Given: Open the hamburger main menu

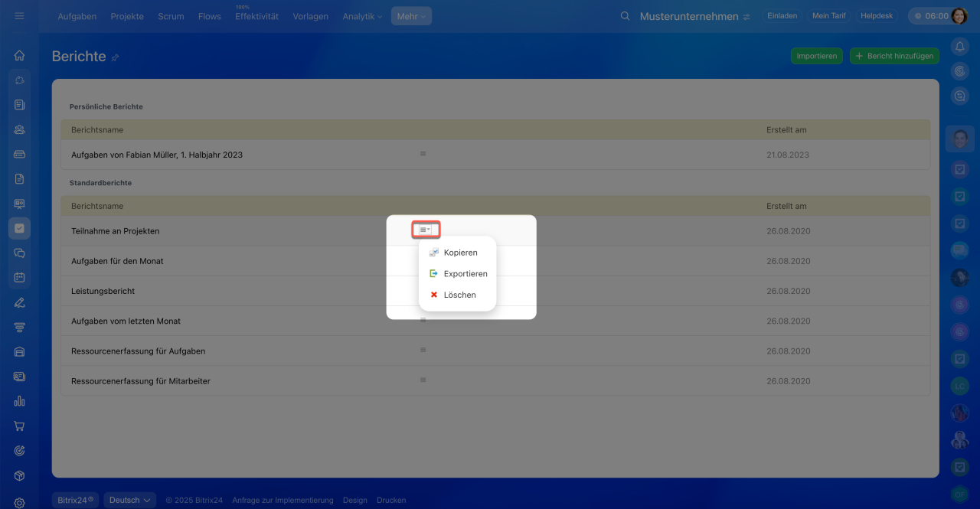Looking at the screenshot, I should click(x=19, y=16).
